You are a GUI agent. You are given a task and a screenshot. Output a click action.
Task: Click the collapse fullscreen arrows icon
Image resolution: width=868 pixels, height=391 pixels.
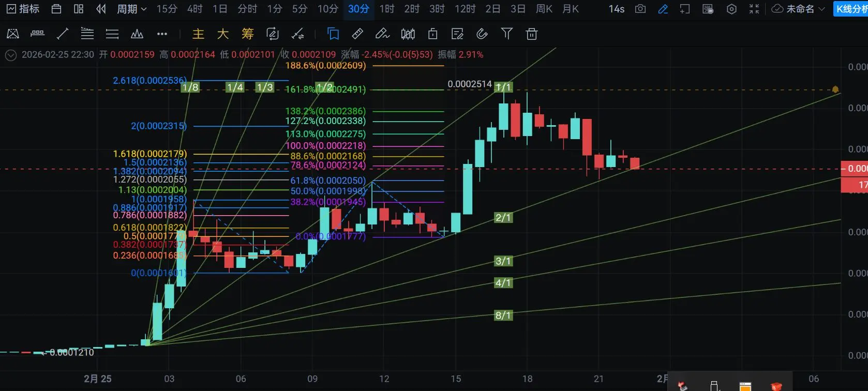click(754, 9)
